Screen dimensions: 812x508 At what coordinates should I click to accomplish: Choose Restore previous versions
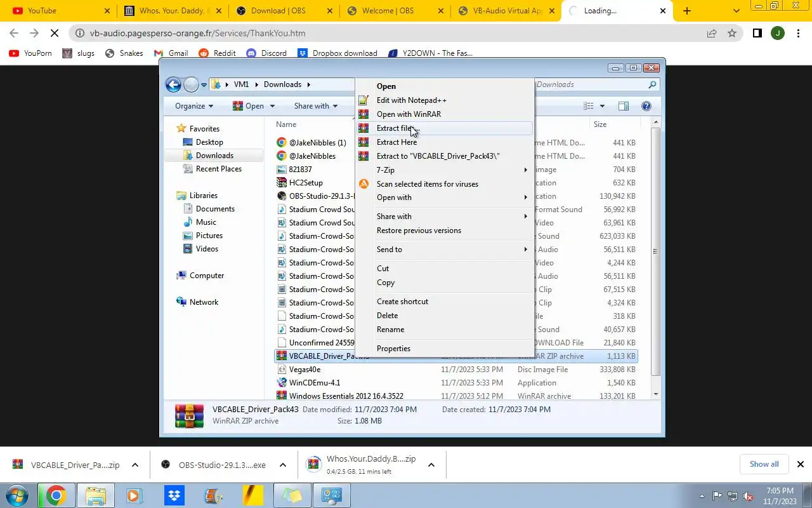point(444,231)
